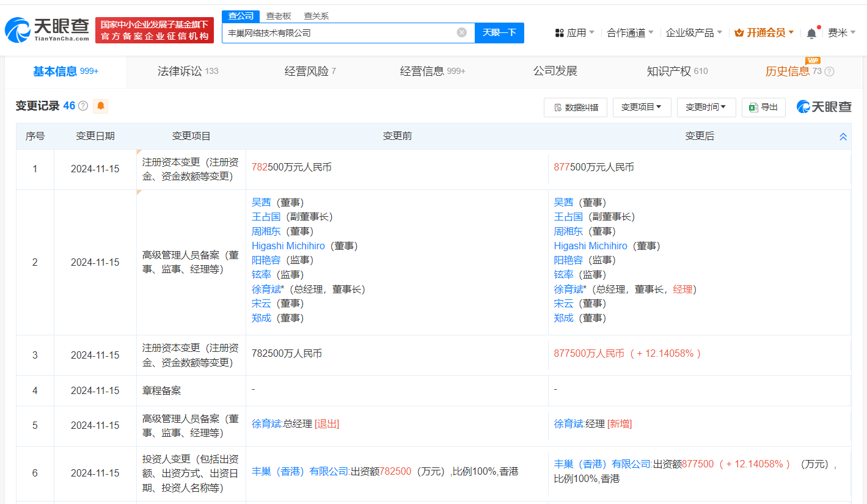867x504 pixels.
Task: Click 周湘东 link in 变更后 column
Action: click(569, 232)
